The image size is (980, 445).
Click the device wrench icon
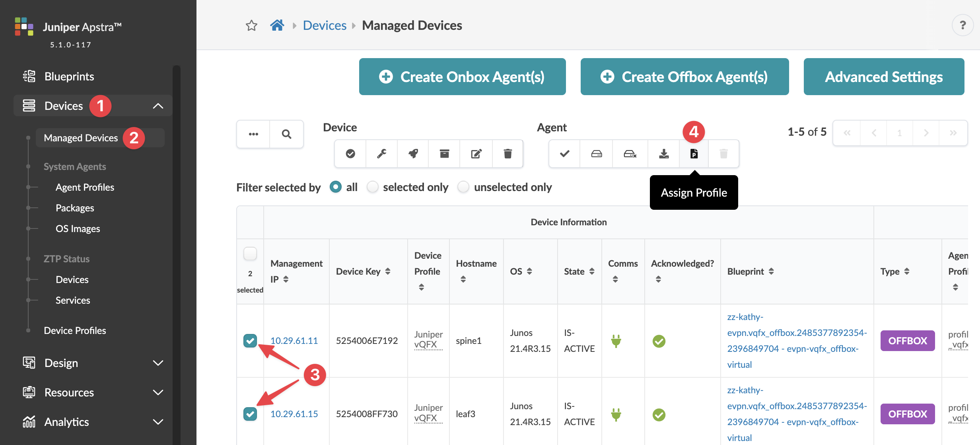tap(381, 154)
